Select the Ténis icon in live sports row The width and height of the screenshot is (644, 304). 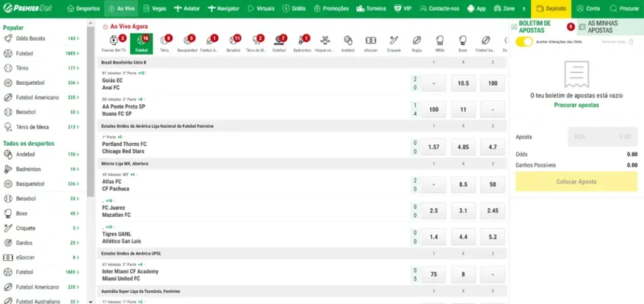[164, 42]
